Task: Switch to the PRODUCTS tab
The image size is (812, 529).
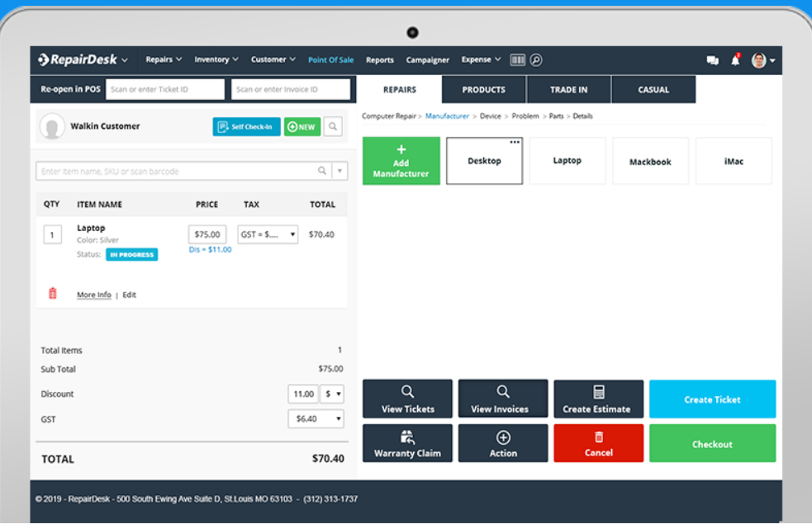Action: [x=482, y=89]
